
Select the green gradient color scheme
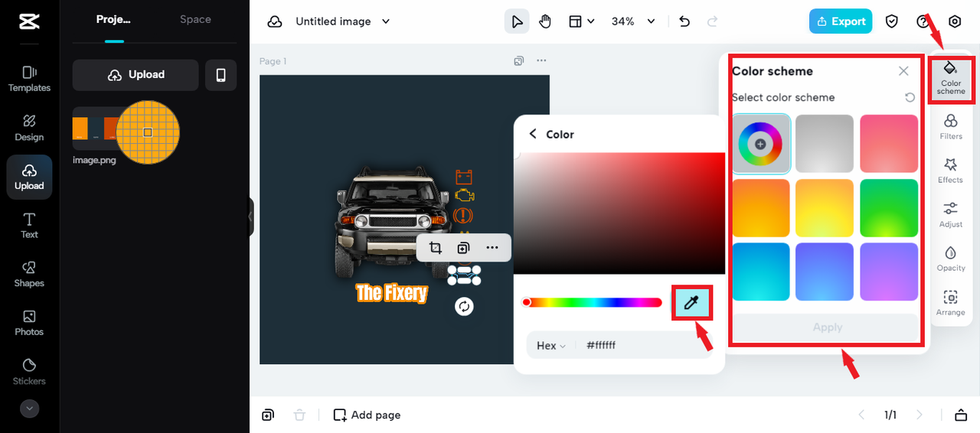(889, 208)
